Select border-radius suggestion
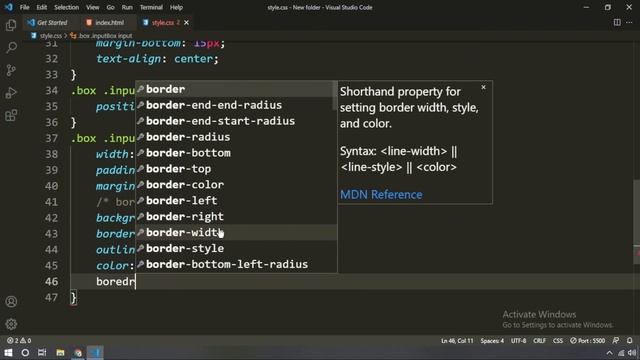Viewport: 640px width, 360px height. click(236, 137)
